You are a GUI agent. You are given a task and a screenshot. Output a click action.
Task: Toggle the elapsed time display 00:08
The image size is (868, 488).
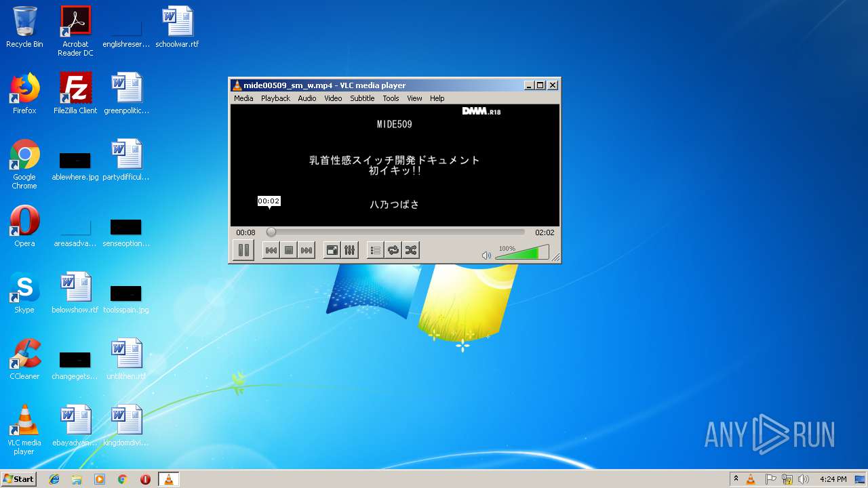[245, 232]
